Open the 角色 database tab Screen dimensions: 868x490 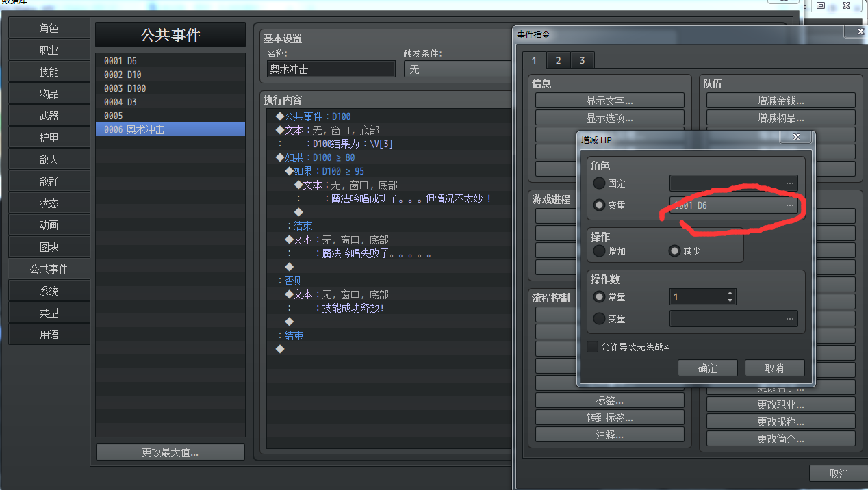tap(49, 28)
